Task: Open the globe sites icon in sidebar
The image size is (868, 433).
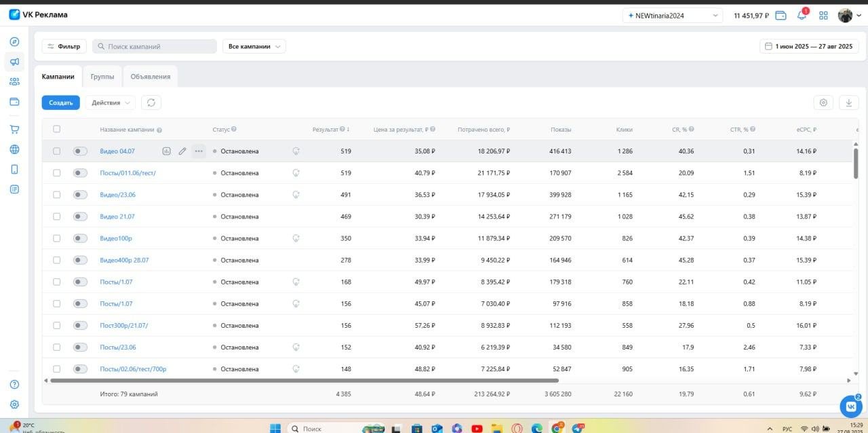Action: [14, 149]
